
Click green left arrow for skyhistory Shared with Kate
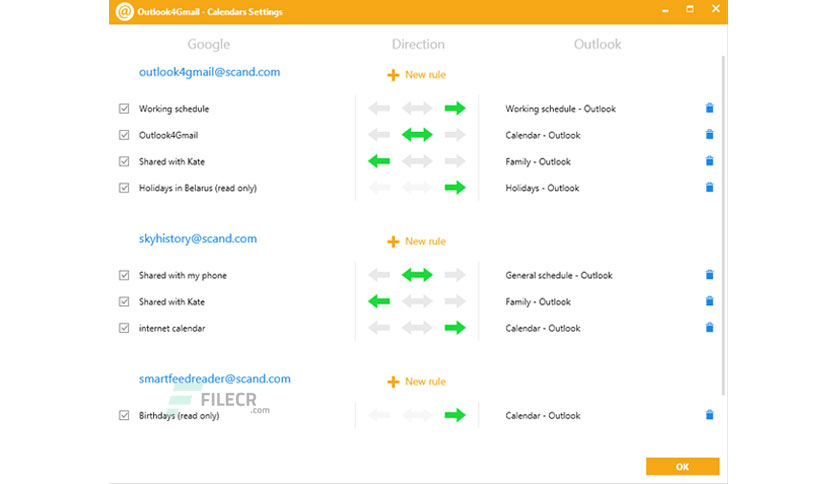(379, 302)
